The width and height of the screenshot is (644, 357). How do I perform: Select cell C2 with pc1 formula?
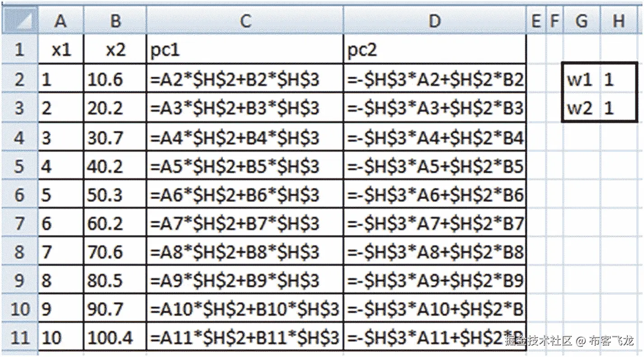click(x=245, y=79)
